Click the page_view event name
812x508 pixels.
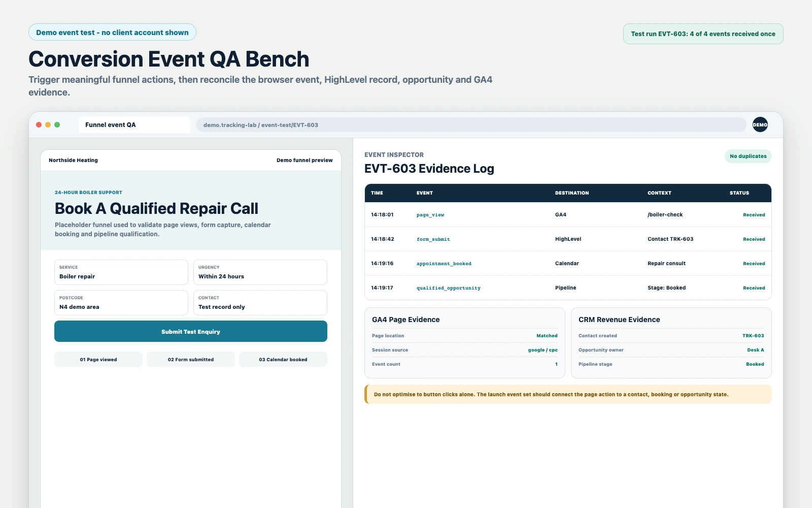click(x=430, y=215)
